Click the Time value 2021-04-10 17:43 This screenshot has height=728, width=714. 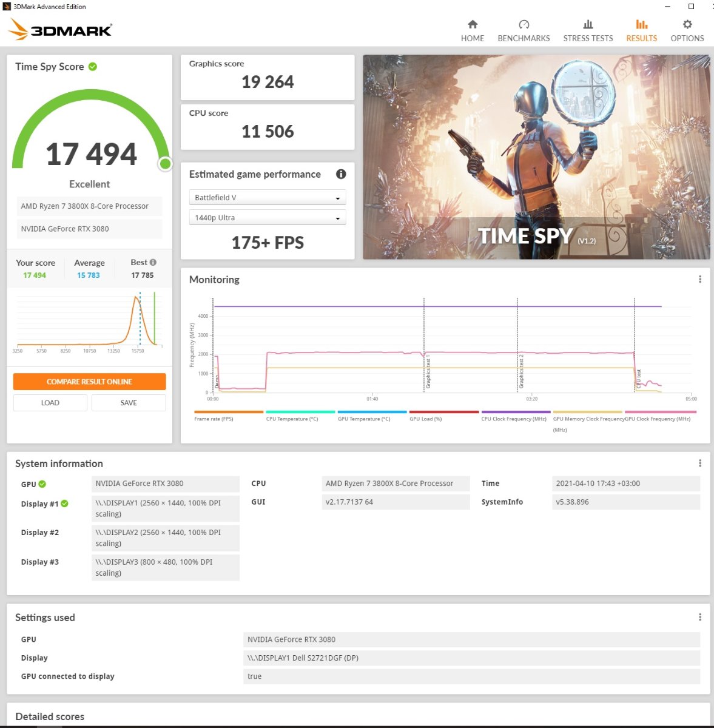click(x=626, y=484)
